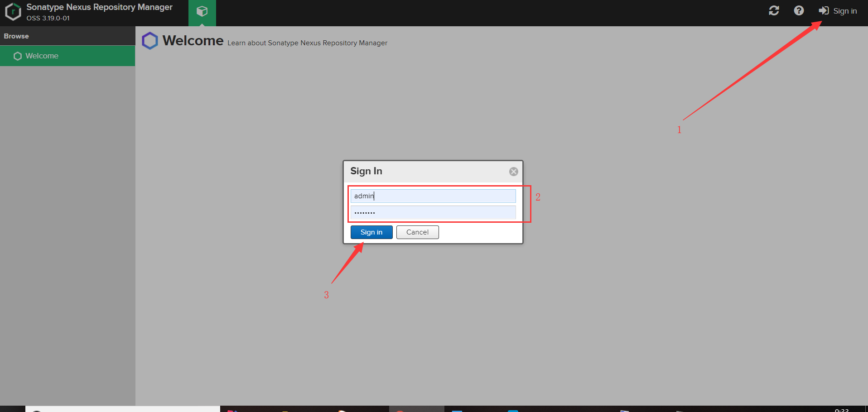
Task: Click the Nexus hexagon logo in header
Action: tap(13, 12)
